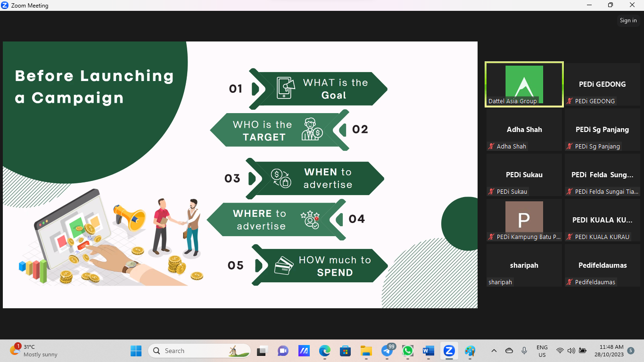Click the slide number 02

pyautogui.click(x=360, y=130)
